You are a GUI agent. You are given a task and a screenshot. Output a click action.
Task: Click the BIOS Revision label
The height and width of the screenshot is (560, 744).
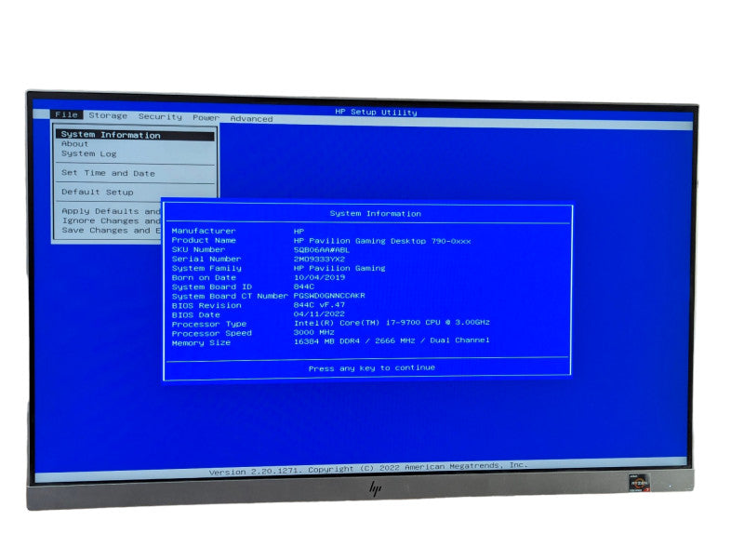[x=206, y=306]
